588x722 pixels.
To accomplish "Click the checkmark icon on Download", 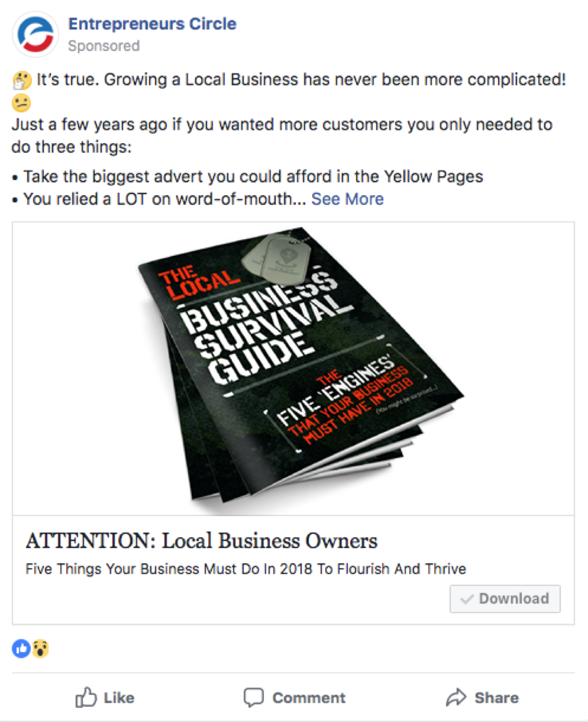I will pyautogui.click(x=467, y=599).
